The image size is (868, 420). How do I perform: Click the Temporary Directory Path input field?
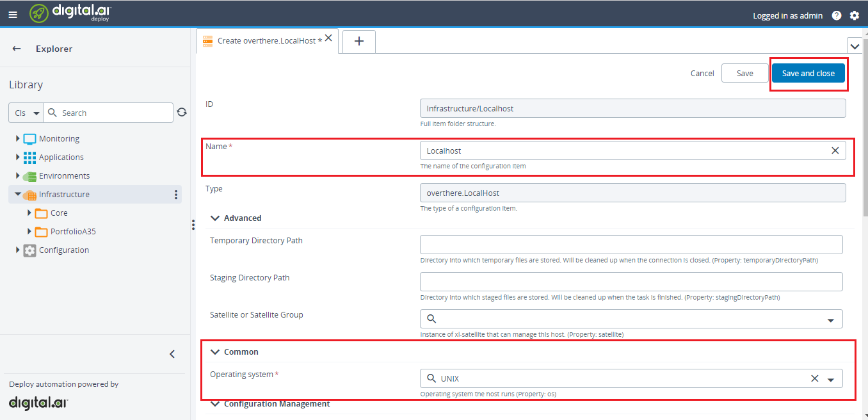pyautogui.click(x=631, y=245)
